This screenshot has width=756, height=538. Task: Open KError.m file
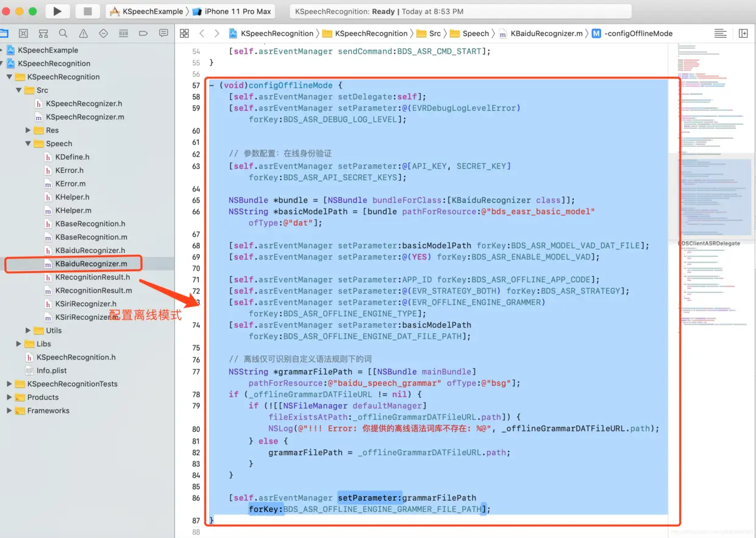(65, 184)
